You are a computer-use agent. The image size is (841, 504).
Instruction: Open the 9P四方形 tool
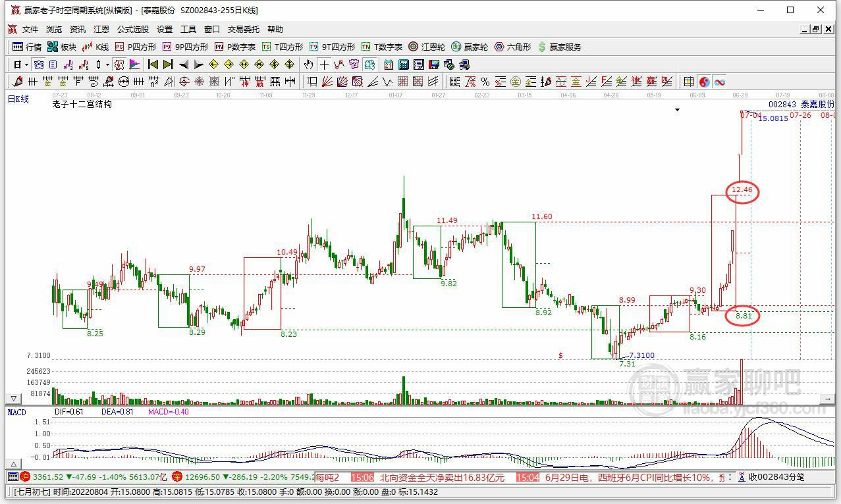(x=185, y=47)
